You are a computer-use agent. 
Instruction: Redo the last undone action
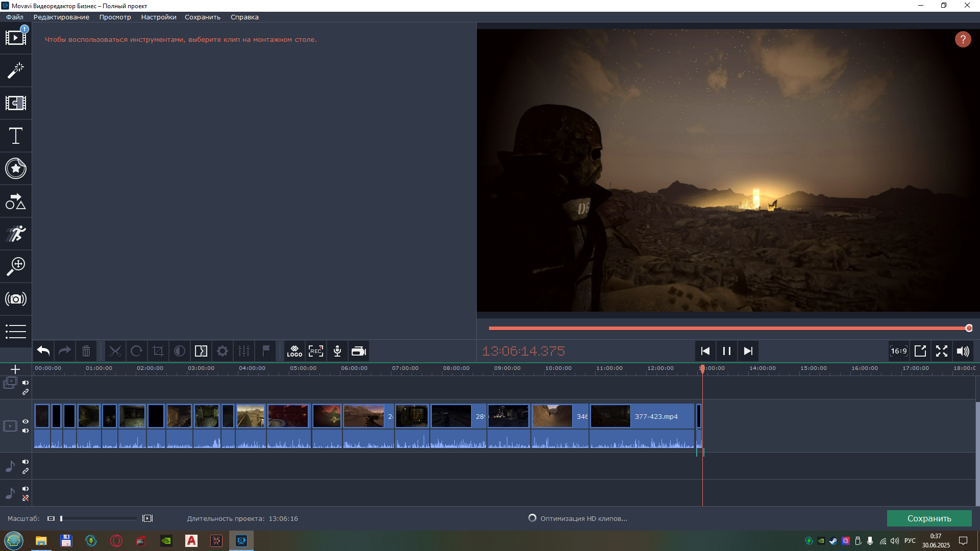click(65, 351)
